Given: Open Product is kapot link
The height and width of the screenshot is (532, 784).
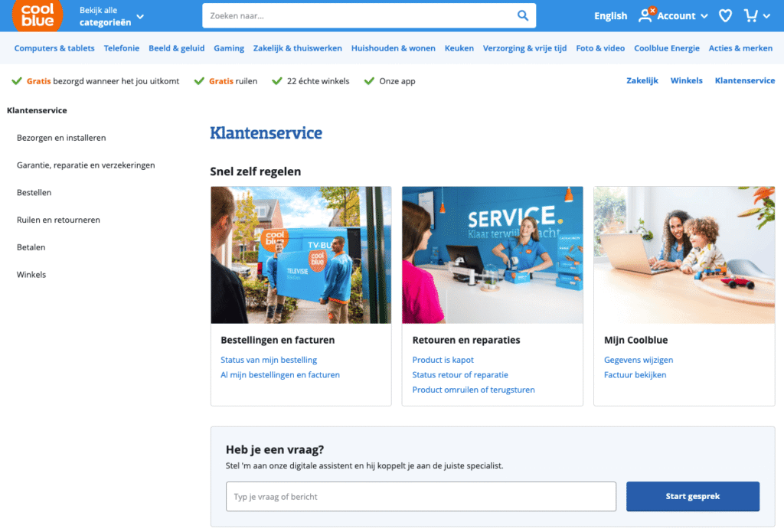Looking at the screenshot, I should pyautogui.click(x=443, y=360).
